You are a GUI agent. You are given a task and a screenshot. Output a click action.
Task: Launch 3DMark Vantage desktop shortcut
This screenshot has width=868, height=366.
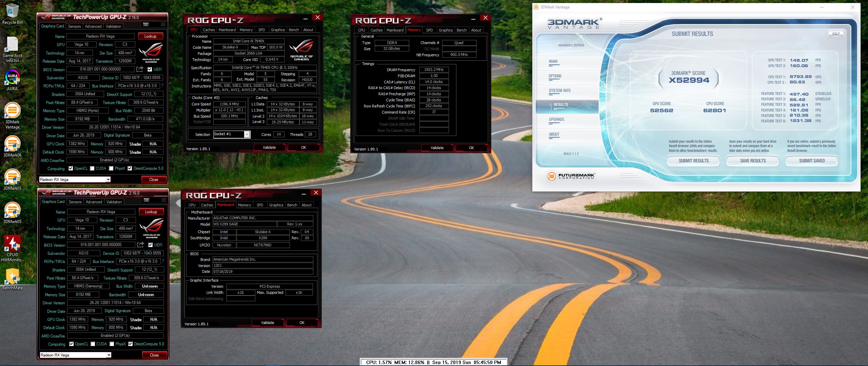click(12, 116)
